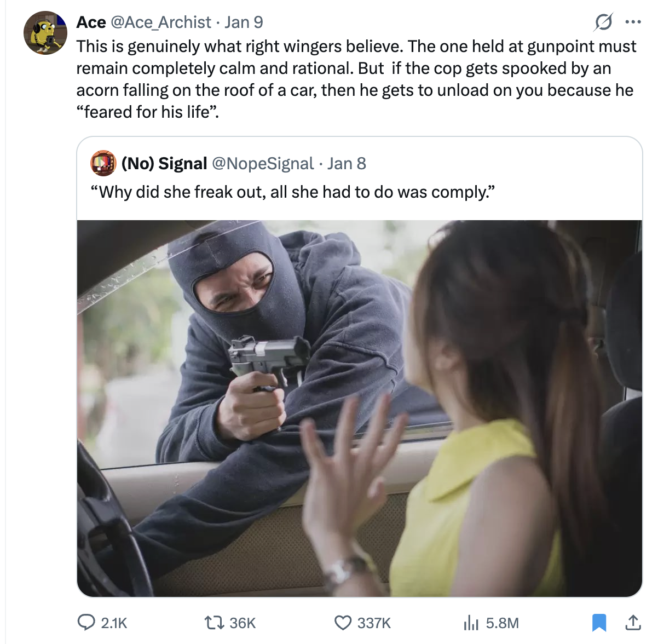Click the 36K reposts count
Viewport: 658px width, 644px height.
click(243, 623)
